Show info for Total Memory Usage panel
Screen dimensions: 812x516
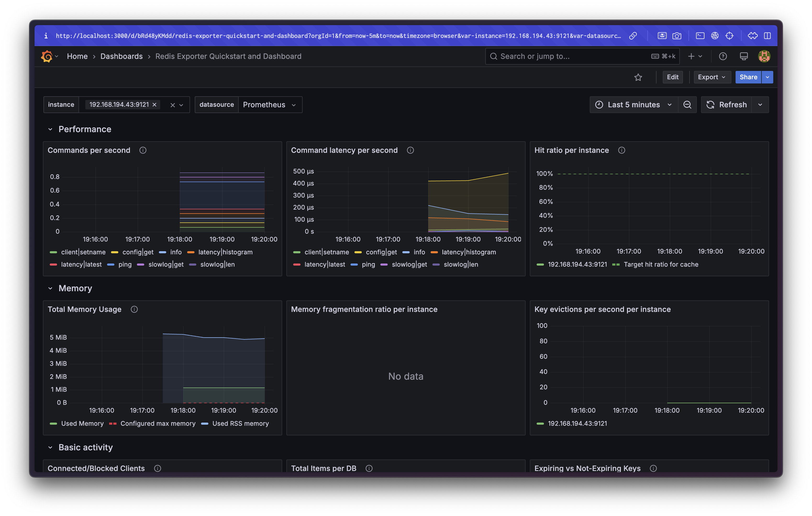[x=134, y=309]
